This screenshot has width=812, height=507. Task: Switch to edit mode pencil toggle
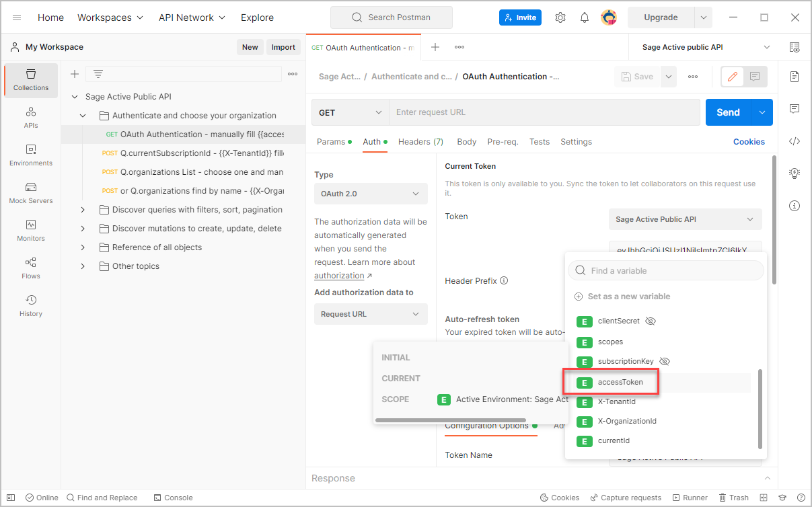[733, 77]
